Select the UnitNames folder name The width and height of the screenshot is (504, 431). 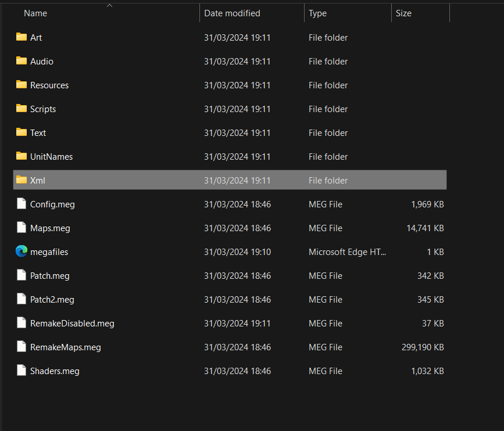pos(51,156)
